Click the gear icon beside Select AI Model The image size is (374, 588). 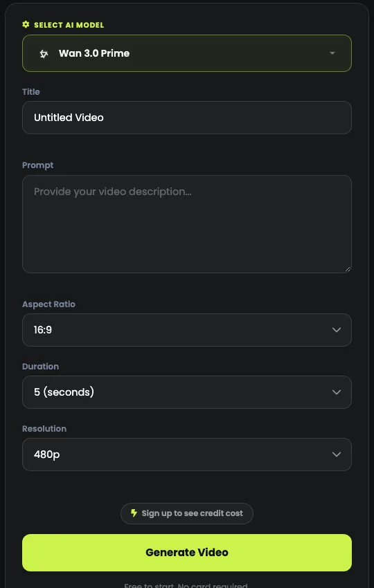pos(26,25)
